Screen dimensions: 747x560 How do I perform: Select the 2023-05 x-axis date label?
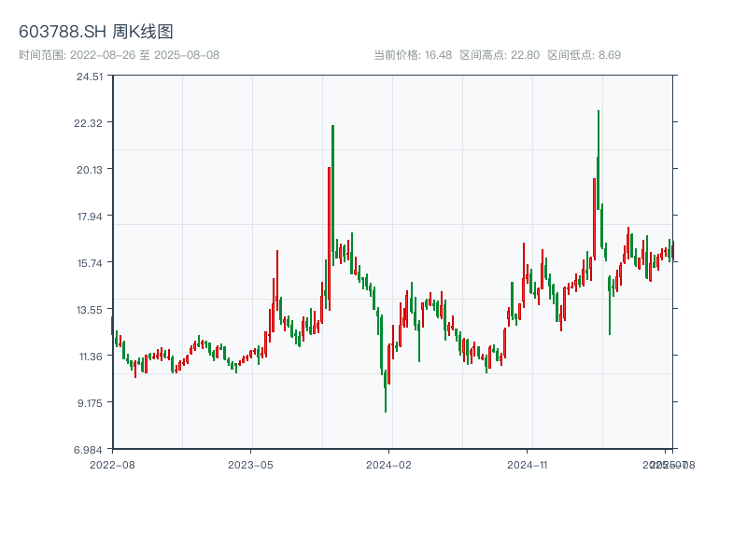(250, 464)
